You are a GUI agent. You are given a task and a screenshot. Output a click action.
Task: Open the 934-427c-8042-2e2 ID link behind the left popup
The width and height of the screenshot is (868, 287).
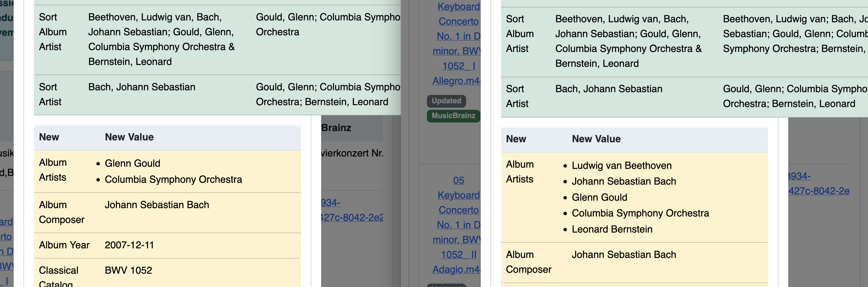[x=352, y=210]
